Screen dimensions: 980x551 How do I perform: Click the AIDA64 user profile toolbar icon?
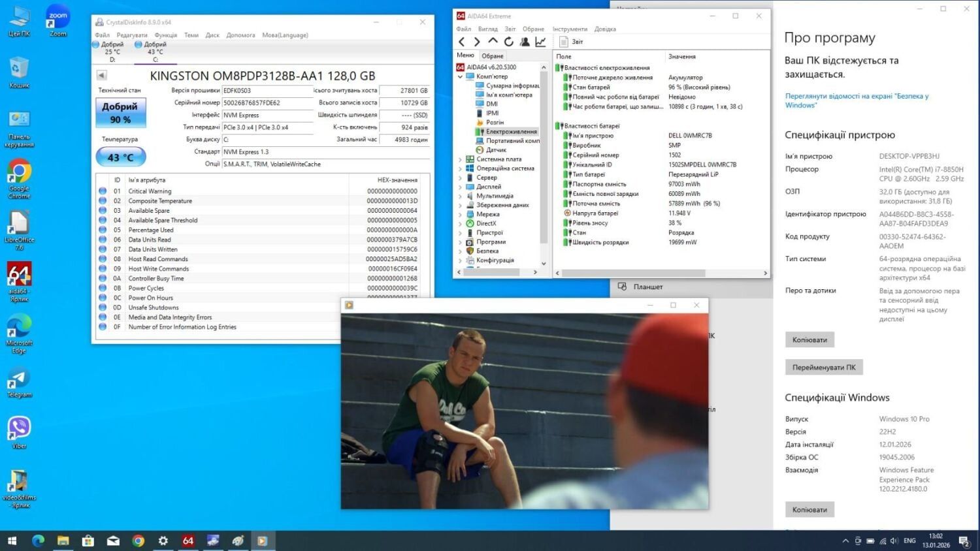525,42
